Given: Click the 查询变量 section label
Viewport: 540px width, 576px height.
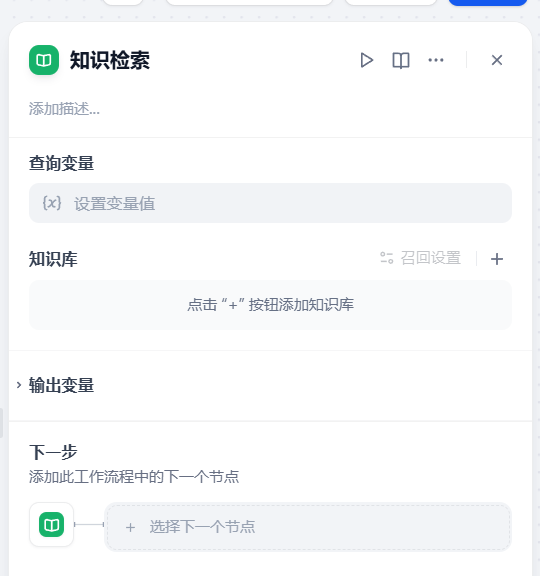Looking at the screenshot, I should [x=61, y=163].
